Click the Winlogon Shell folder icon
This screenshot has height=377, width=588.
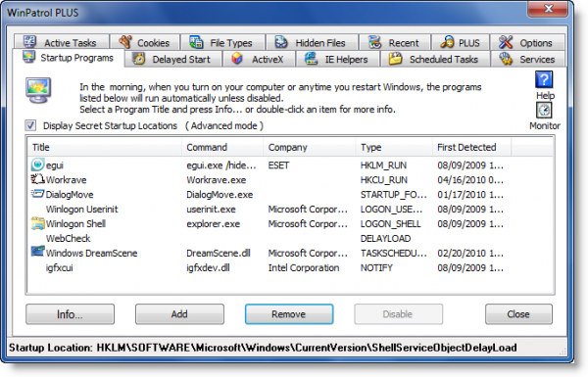[x=37, y=223]
